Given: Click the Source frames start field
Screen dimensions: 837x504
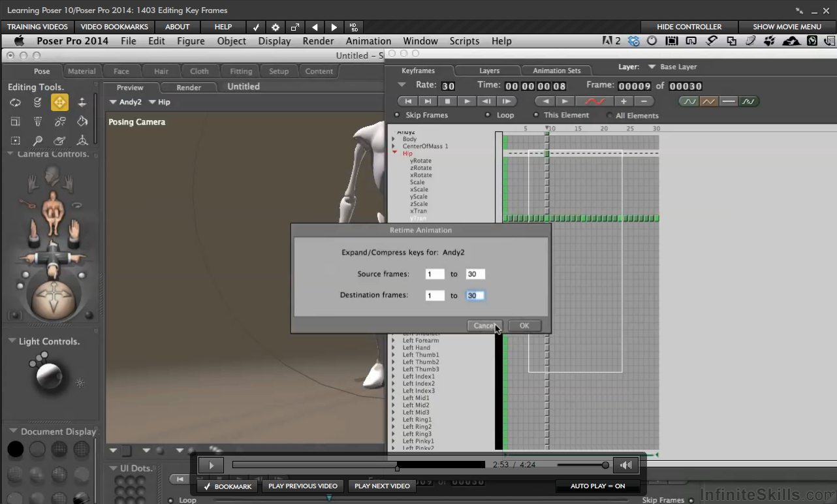Looking at the screenshot, I should click(435, 274).
